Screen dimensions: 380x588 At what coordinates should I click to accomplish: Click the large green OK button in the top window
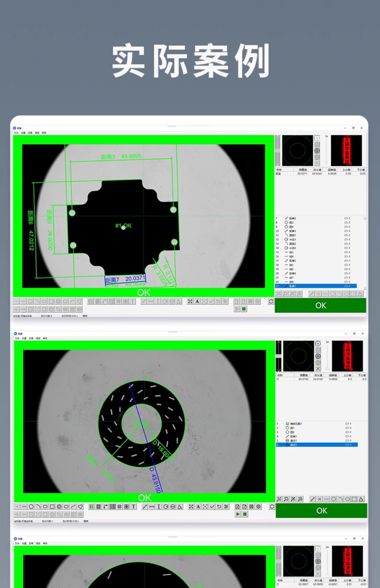tap(320, 305)
